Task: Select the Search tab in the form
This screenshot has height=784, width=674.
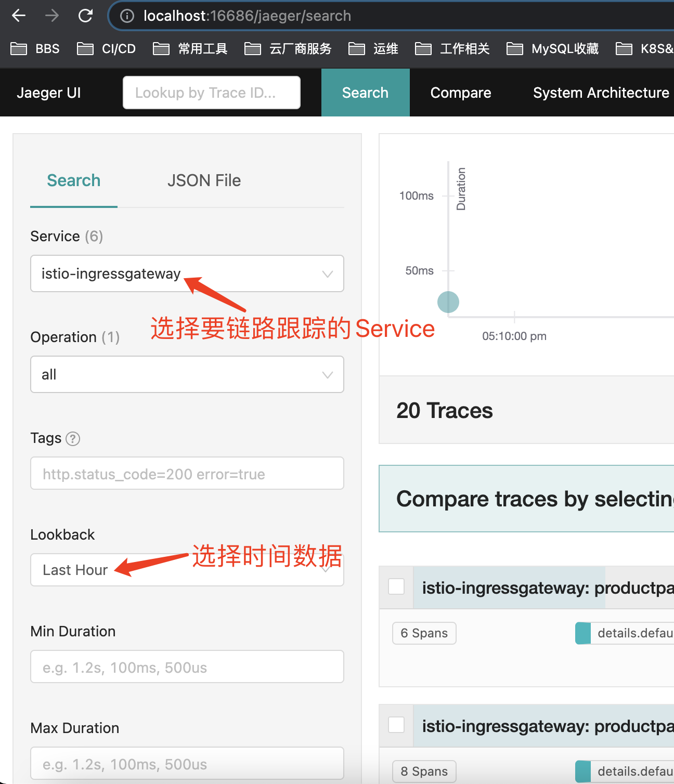Action: [x=74, y=180]
